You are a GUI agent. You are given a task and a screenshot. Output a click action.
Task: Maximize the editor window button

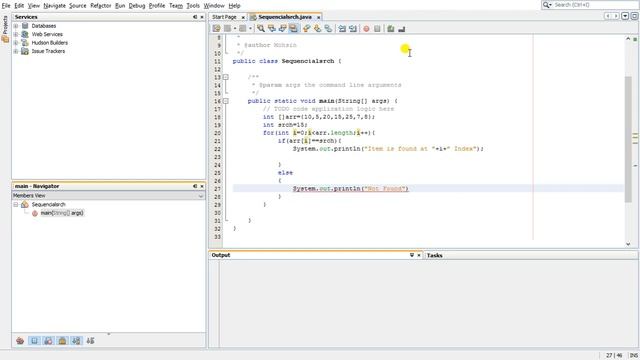point(634,16)
